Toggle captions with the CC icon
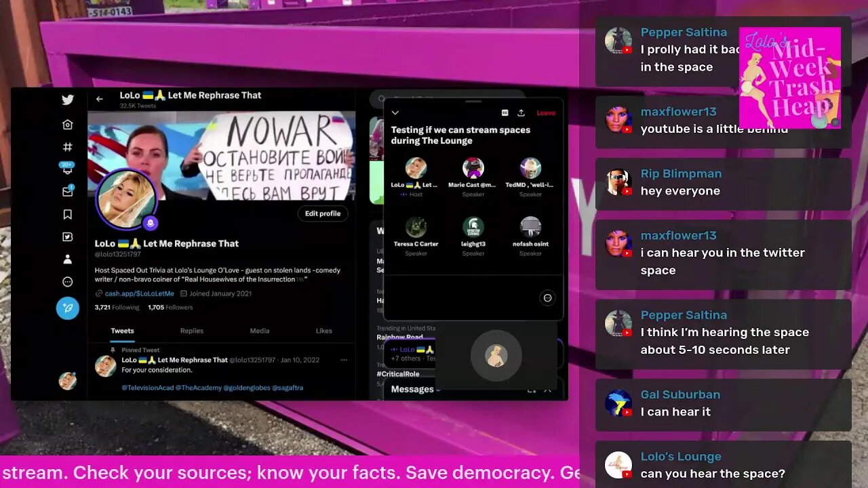Viewport: 868px width, 488px height. point(505,113)
